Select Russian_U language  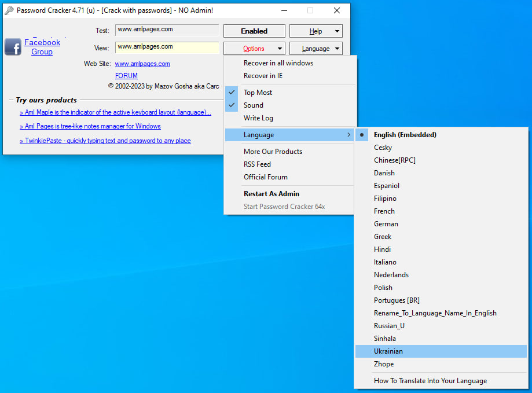point(441,326)
